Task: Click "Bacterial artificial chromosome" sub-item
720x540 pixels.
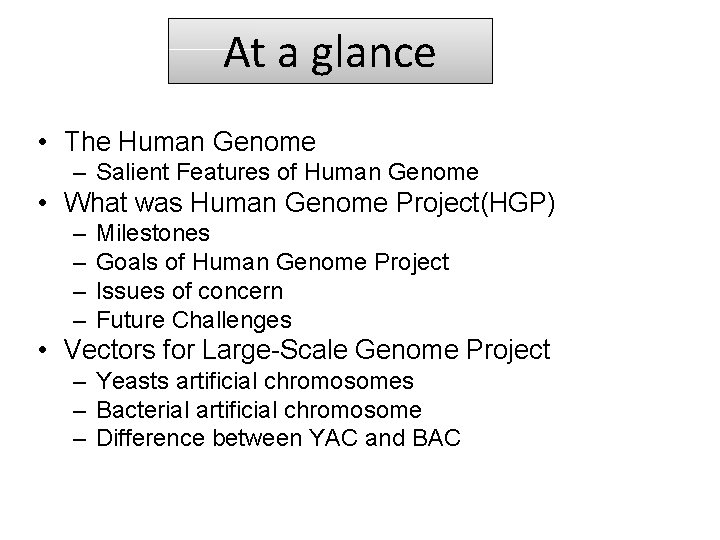Action: [x=259, y=410]
